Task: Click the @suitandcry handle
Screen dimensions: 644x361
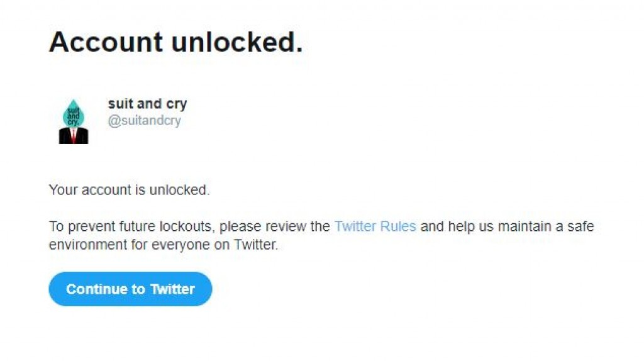Action: tap(144, 121)
